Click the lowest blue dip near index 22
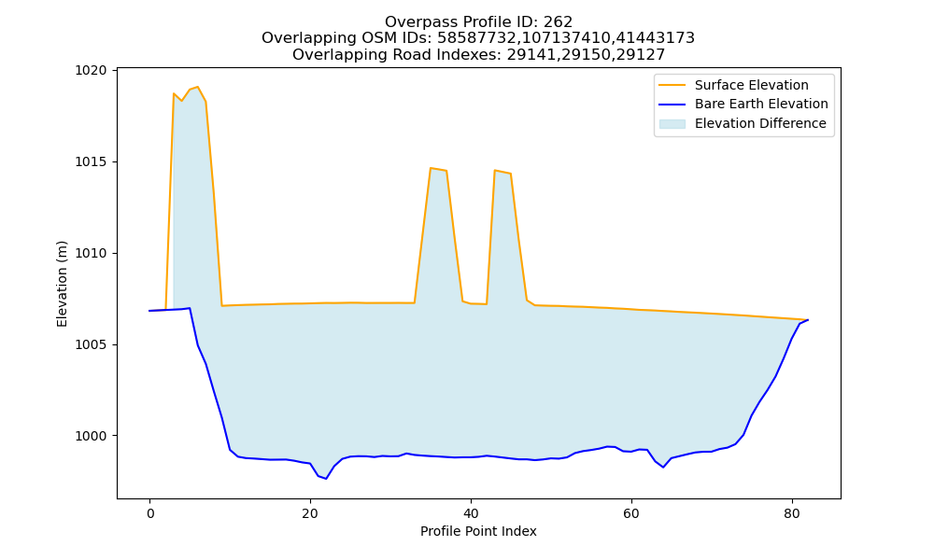The width and height of the screenshot is (934, 560). click(326, 479)
